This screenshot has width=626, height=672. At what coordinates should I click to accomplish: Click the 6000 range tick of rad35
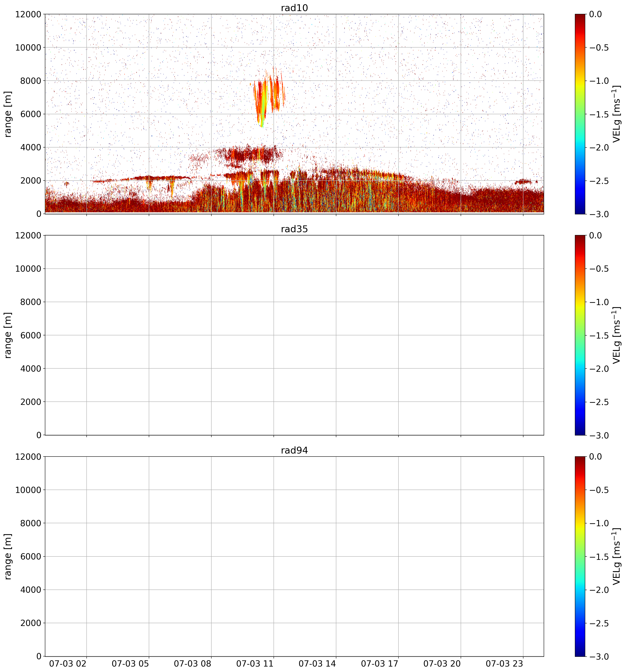[x=30, y=335]
